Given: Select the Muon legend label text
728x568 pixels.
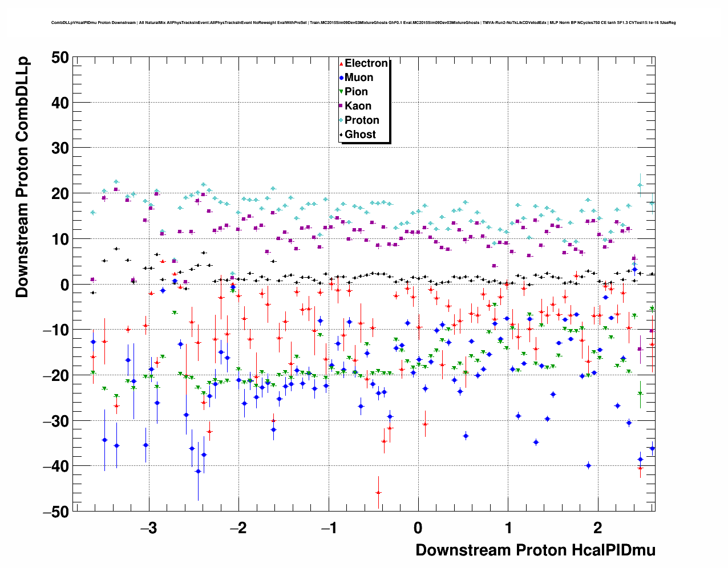Looking at the screenshot, I should point(359,78).
